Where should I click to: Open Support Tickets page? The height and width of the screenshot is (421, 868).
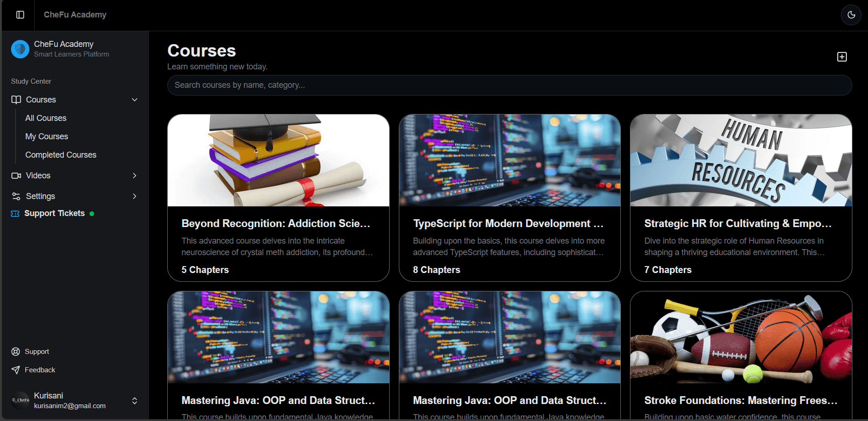pyautogui.click(x=55, y=213)
